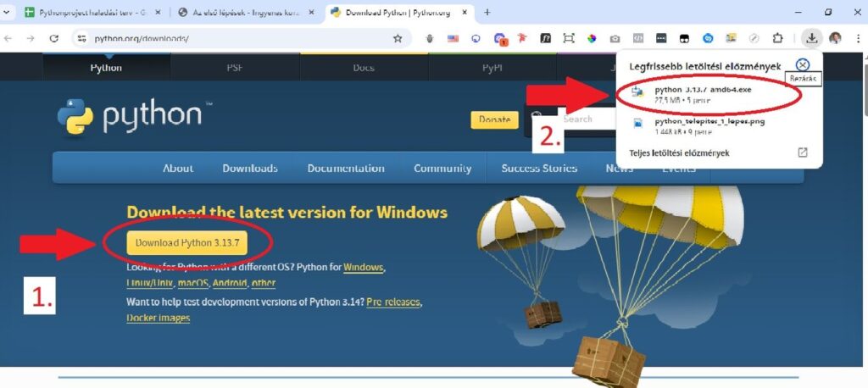The height and width of the screenshot is (388, 868).
Task: Bookmark this page with the star icon
Action: (x=398, y=38)
